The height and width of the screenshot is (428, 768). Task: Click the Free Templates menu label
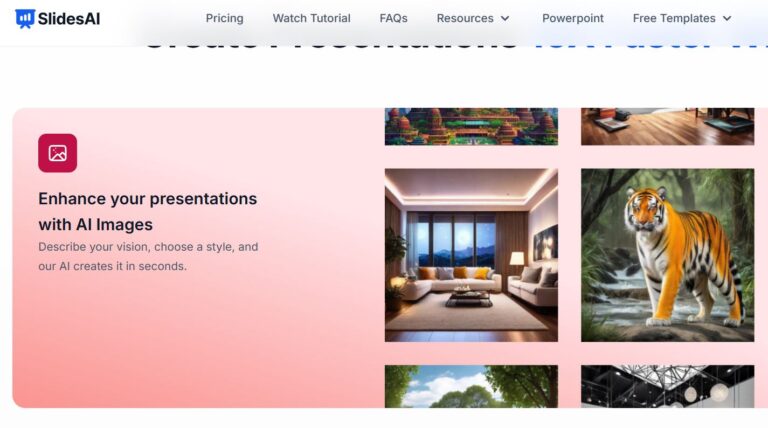click(674, 19)
